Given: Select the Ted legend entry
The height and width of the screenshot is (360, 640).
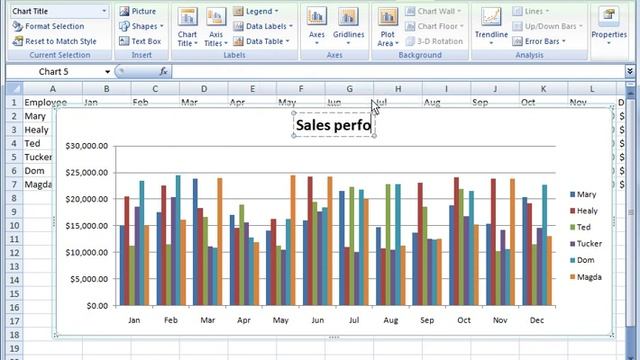Looking at the screenshot, I should [x=580, y=227].
